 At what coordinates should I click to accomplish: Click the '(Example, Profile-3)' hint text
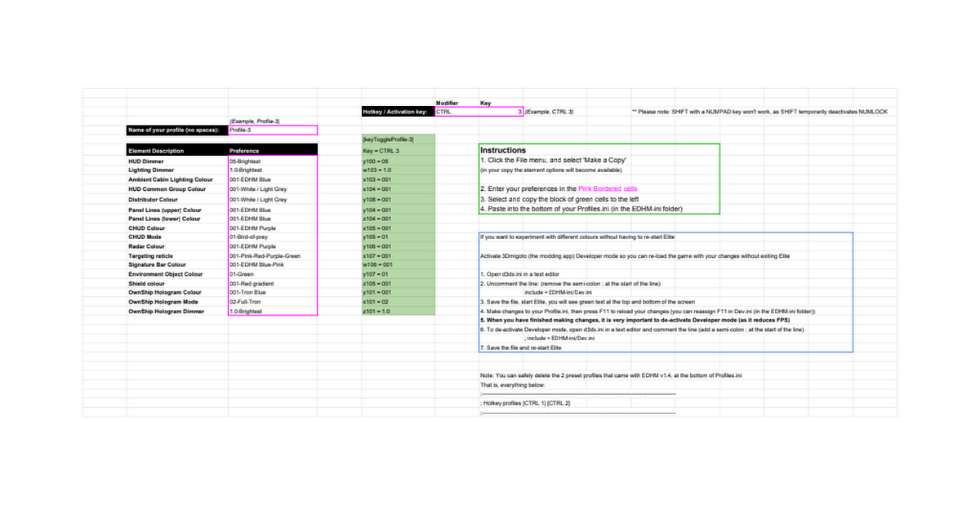coord(255,121)
